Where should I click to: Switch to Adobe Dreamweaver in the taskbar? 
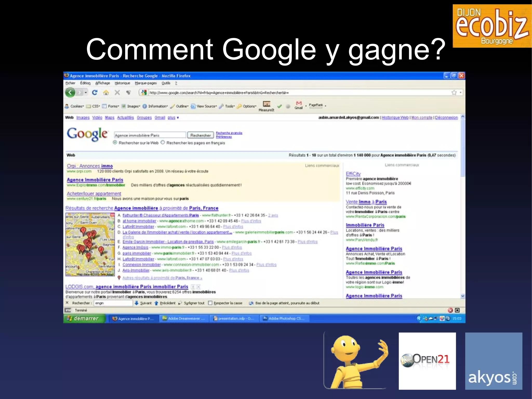click(x=184, y=318)
